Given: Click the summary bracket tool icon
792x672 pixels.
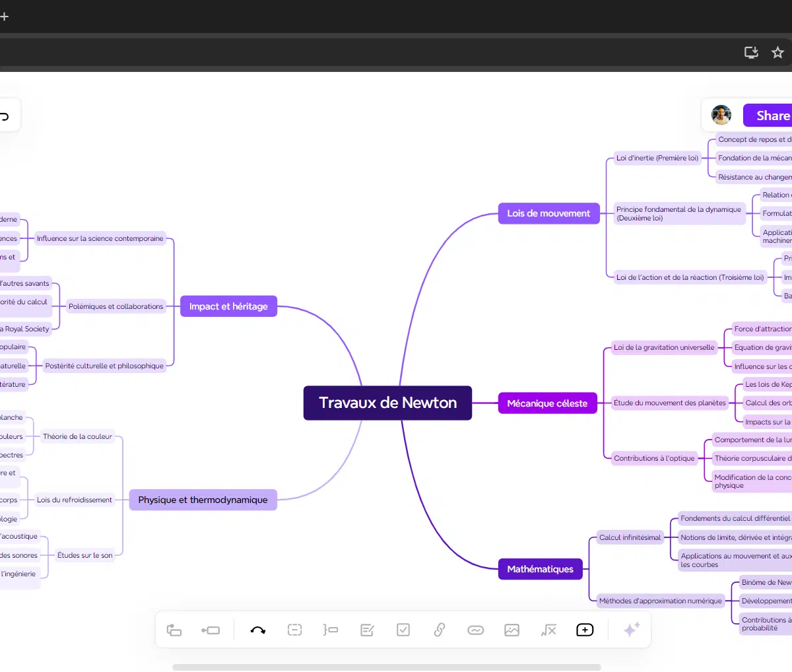Looking at the screenshot, I should click(331, 630).
